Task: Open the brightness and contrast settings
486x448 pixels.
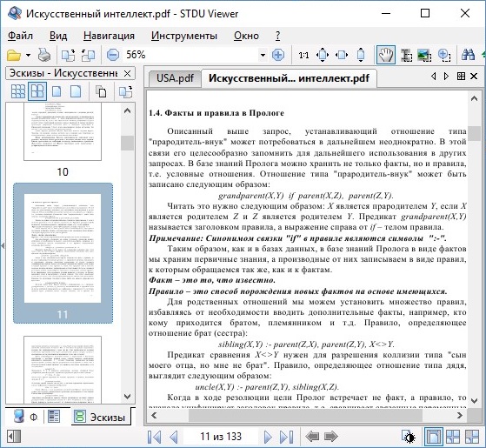Action: coord(409,437)
